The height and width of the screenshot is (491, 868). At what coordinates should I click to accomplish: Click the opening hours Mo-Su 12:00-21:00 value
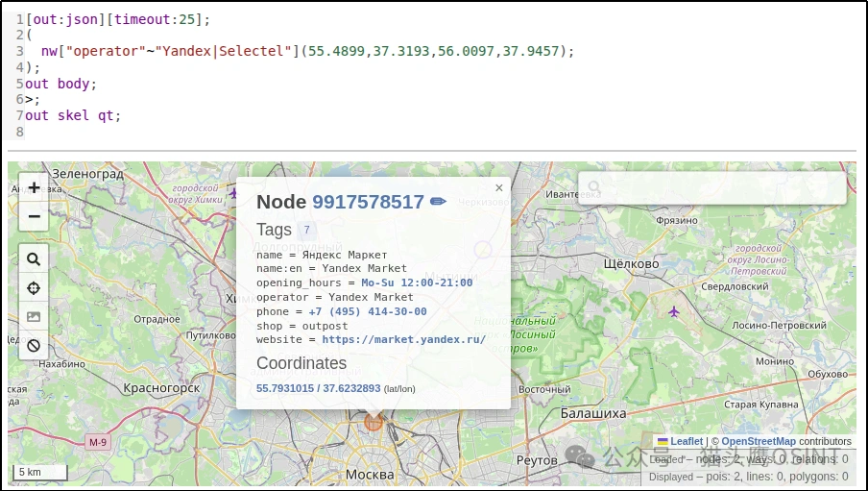click(x=417, y=282)
